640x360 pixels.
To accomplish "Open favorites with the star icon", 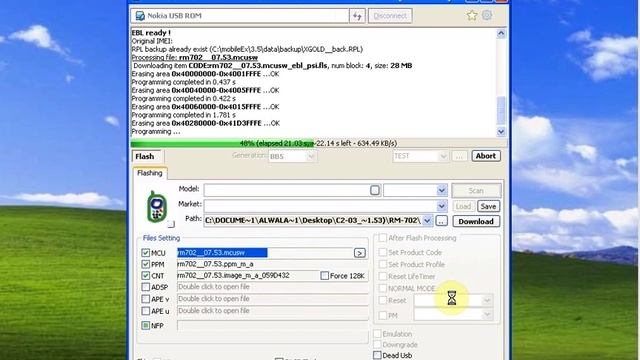I will [x=472, y=16].
